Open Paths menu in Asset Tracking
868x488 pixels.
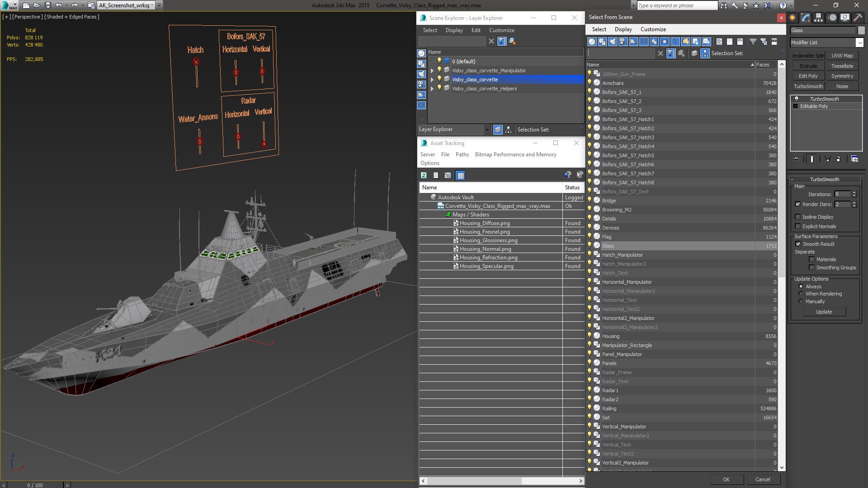point(462,155)
